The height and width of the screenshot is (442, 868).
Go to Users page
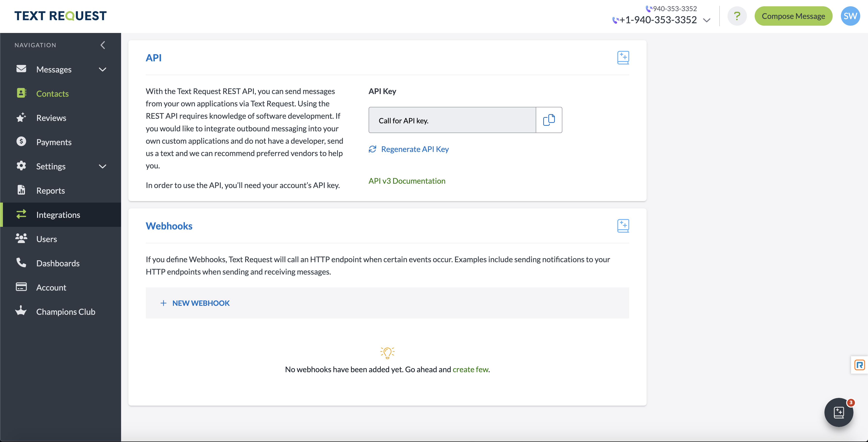coord(46,239)
